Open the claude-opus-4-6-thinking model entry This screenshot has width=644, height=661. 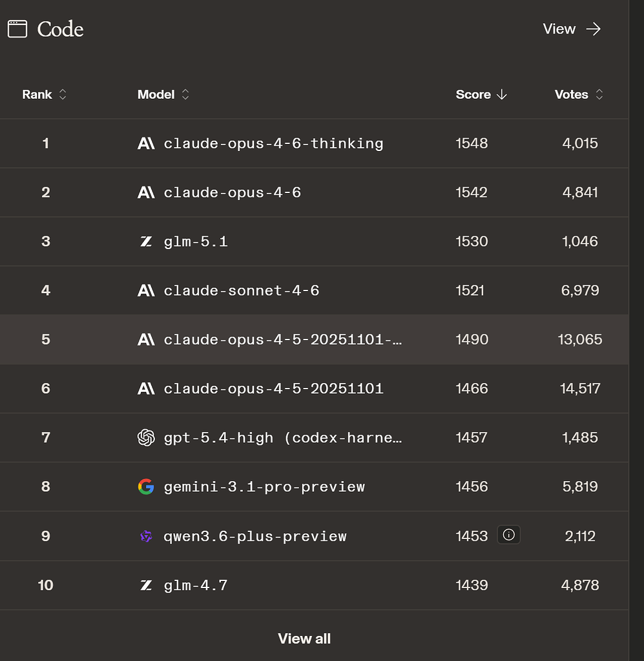[x=273, y=144]
